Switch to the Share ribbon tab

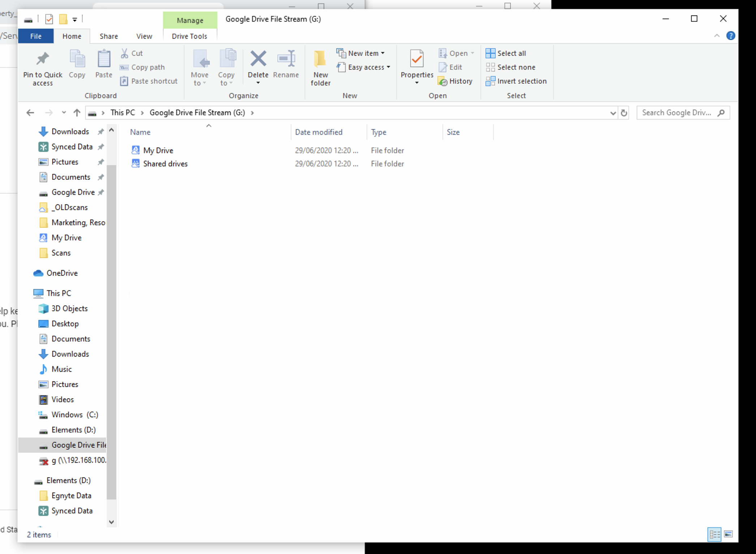point(108,36)
